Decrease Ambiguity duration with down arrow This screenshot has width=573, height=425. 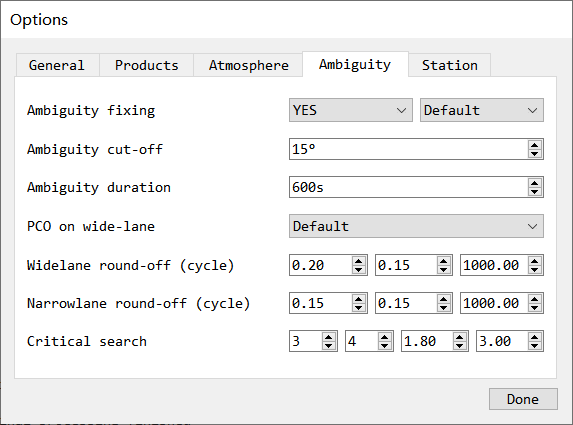coord(535,191)
